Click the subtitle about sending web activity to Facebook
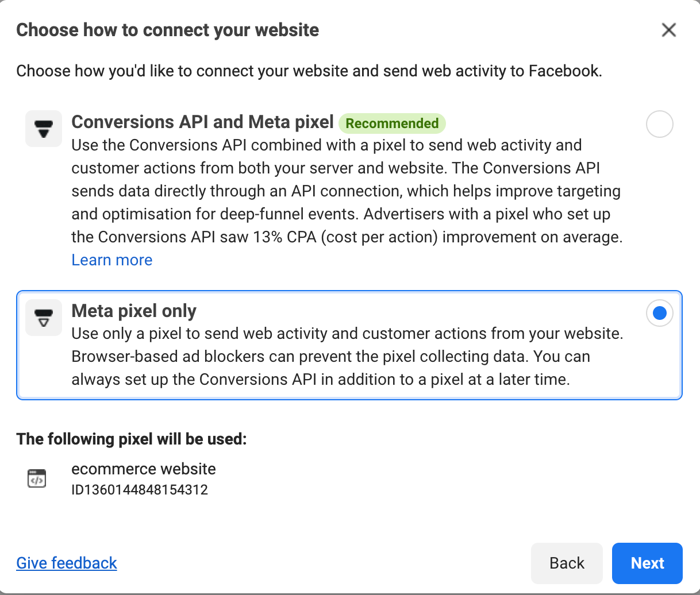Viewport: 700px width, 595px height. (309, 71)
